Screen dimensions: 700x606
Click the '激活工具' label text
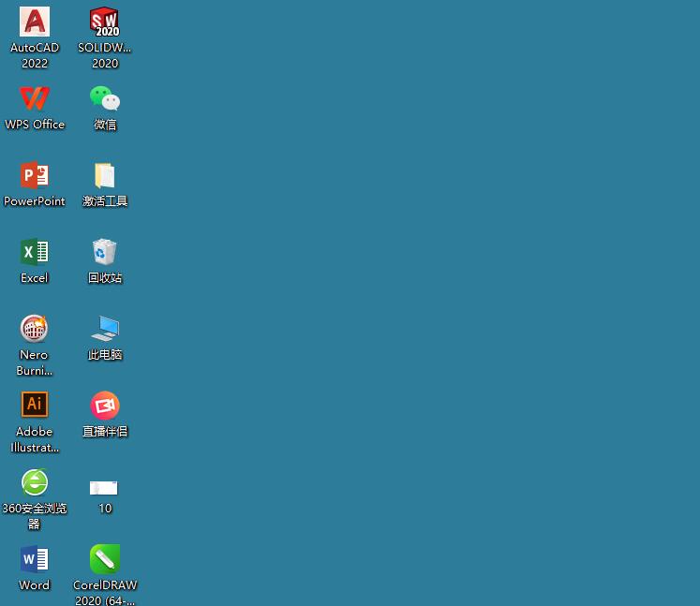click(105, 201)
